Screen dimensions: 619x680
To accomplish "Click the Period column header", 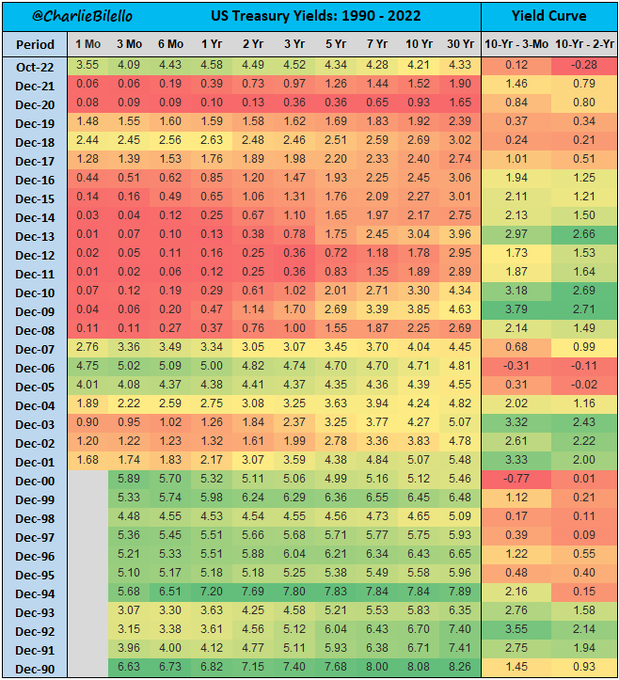I will 35,46.
